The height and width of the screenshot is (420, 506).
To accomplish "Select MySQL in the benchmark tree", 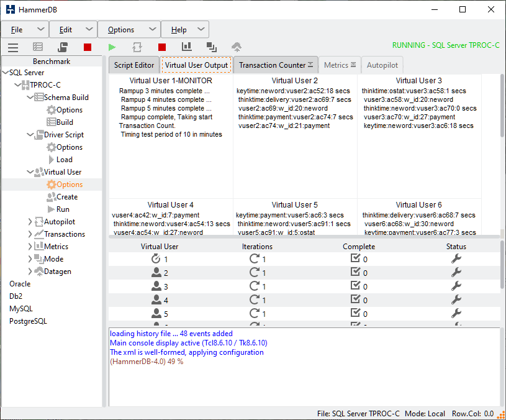I will (x=21, y=309).
